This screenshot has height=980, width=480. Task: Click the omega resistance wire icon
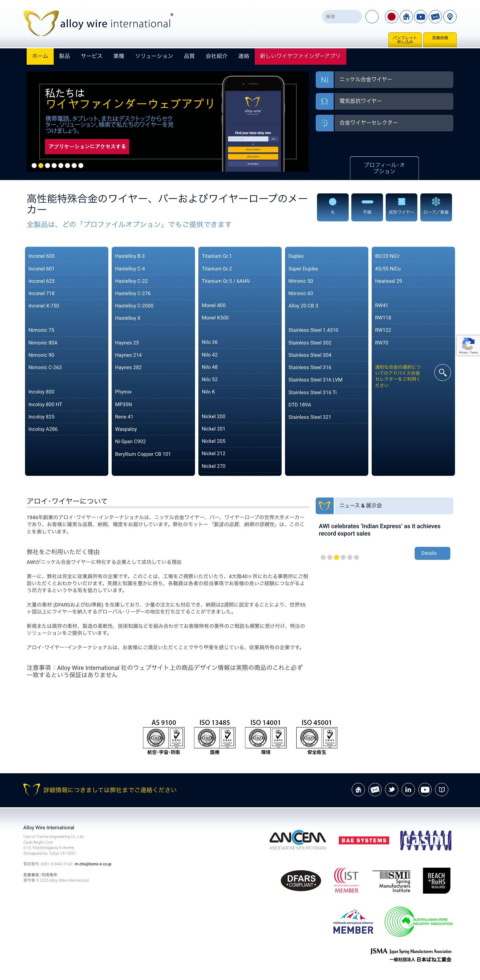click(x=324, y=102)
